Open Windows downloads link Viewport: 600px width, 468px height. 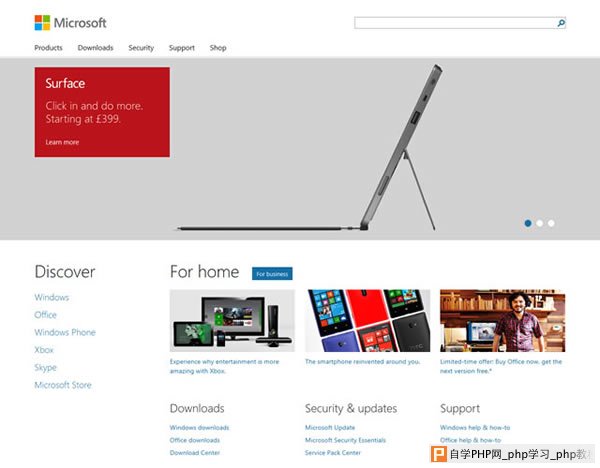pos(199,427)
